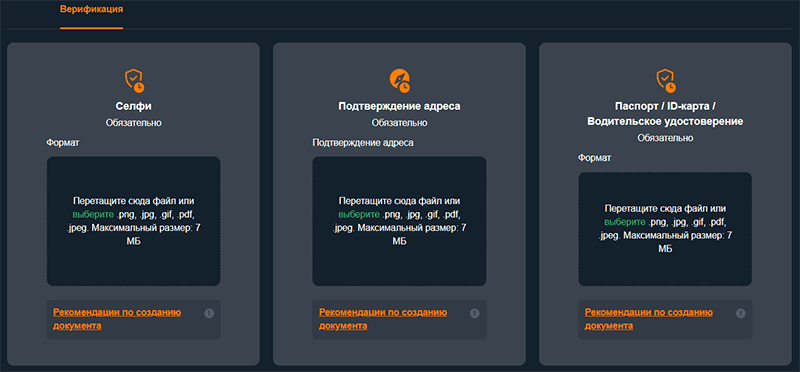Open the Верификация tab

point(91,9)
